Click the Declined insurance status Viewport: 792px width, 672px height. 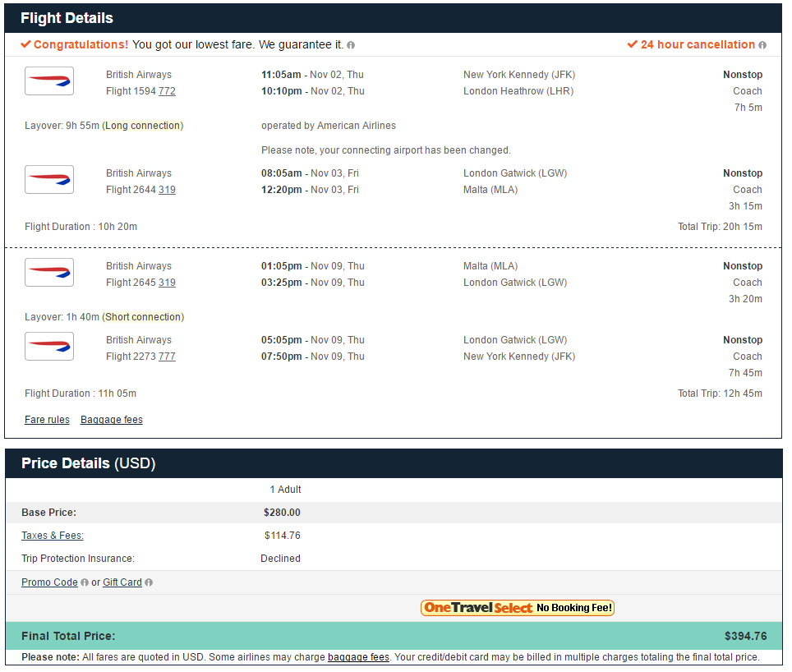click(x=280, y=558)
